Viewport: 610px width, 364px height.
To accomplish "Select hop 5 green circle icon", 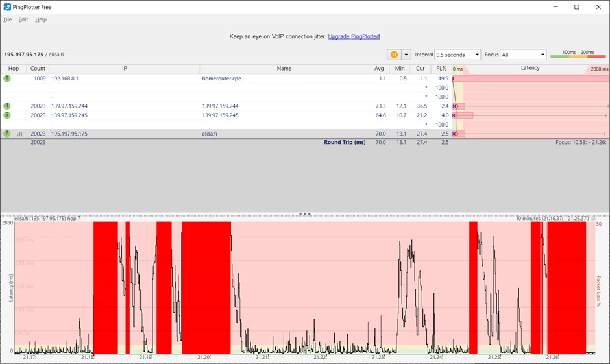I will [x=7, y=115].
